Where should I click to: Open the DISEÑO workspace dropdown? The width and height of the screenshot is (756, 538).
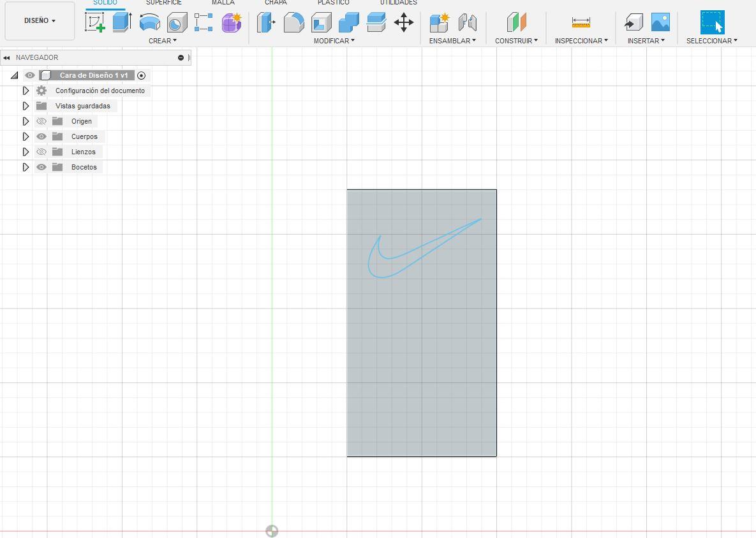pos(40,20)
